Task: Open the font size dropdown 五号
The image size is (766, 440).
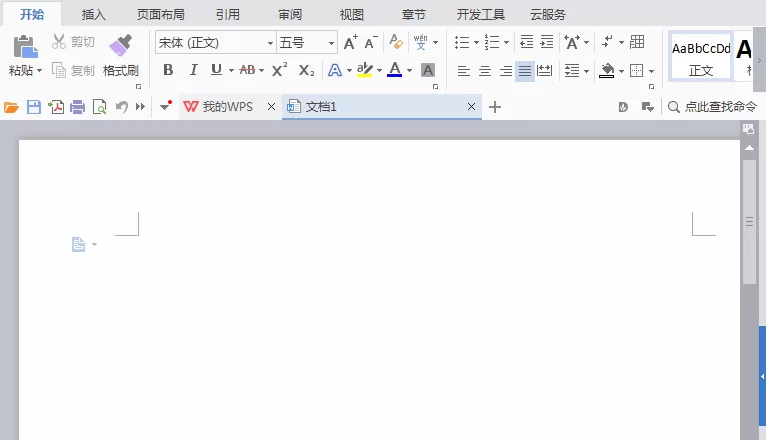Action: tap(331, 43)
